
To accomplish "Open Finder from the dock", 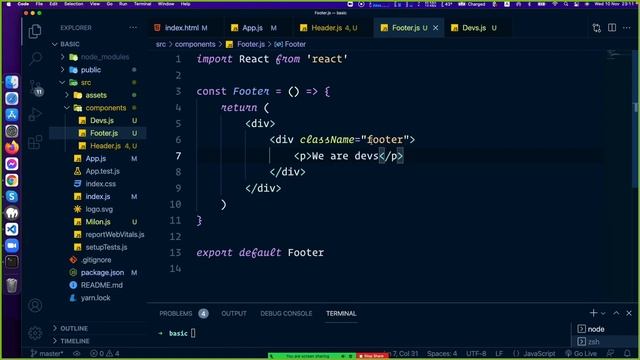I will (x=12, y=82).
